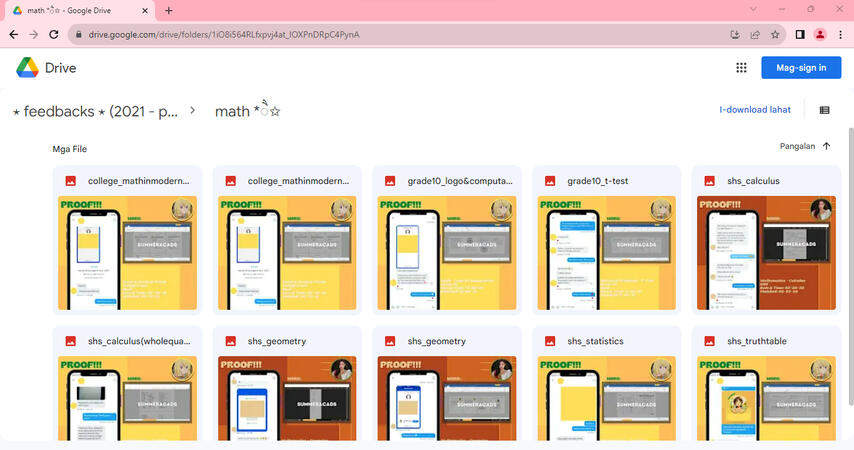Viewport: 854px width, 450px height.
Task: Click image icon beside shs_statistics
Action: click(x=550, y=341)
